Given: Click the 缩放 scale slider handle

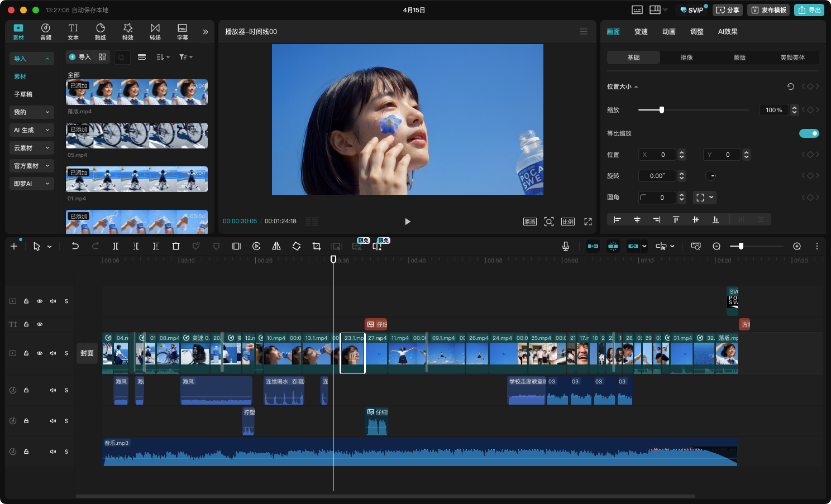Looking at the screenshot, I should [662, 110].
